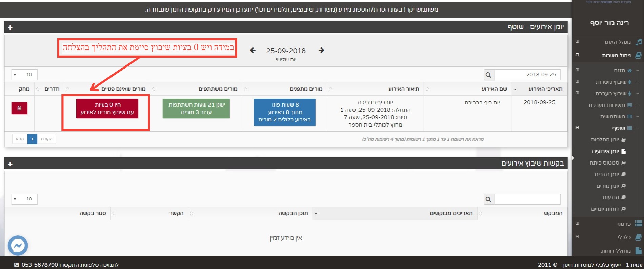Click the book icon next to ניהול משרות
The height and width of the screenshot is (269, 644).
click(639, 55)
